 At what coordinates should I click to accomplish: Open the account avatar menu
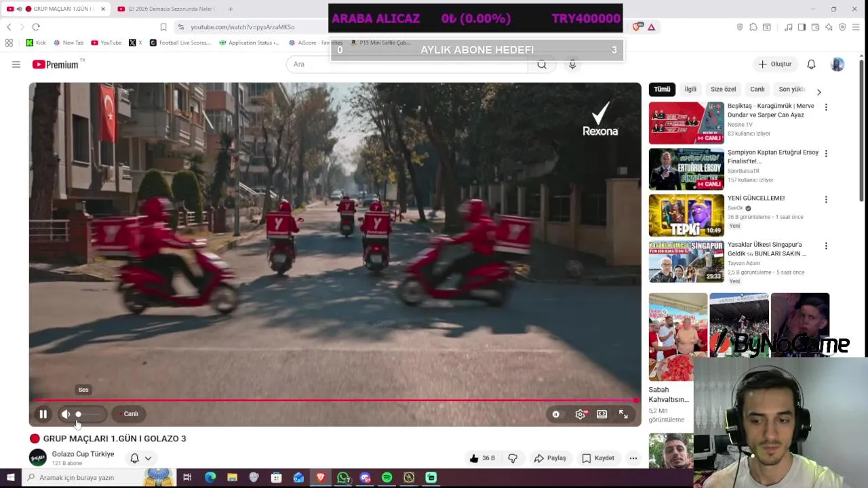click(x=837, y=64)
